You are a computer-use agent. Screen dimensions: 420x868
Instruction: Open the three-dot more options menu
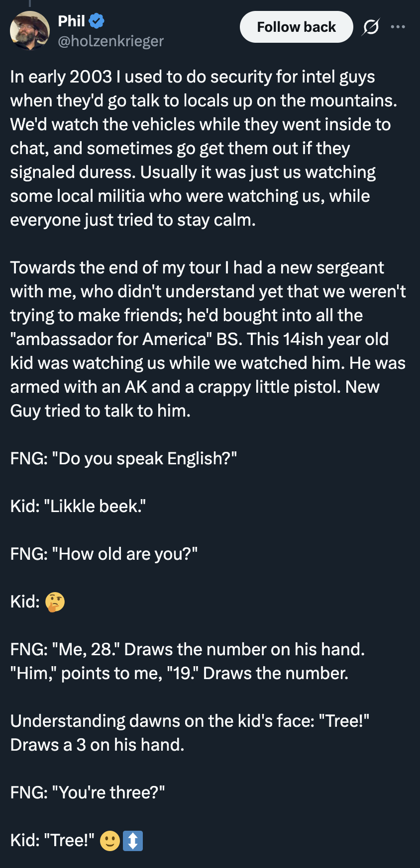point(398,27)
